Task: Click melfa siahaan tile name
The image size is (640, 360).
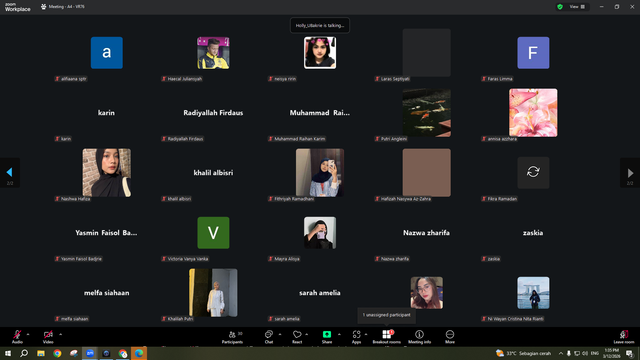Action: 107,293
